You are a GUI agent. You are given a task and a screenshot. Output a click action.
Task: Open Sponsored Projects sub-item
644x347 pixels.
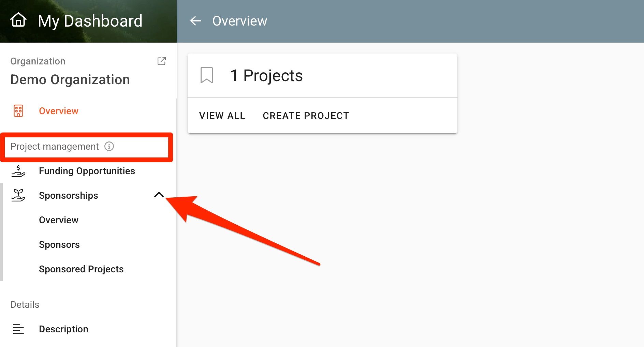(x=81, y=269)
